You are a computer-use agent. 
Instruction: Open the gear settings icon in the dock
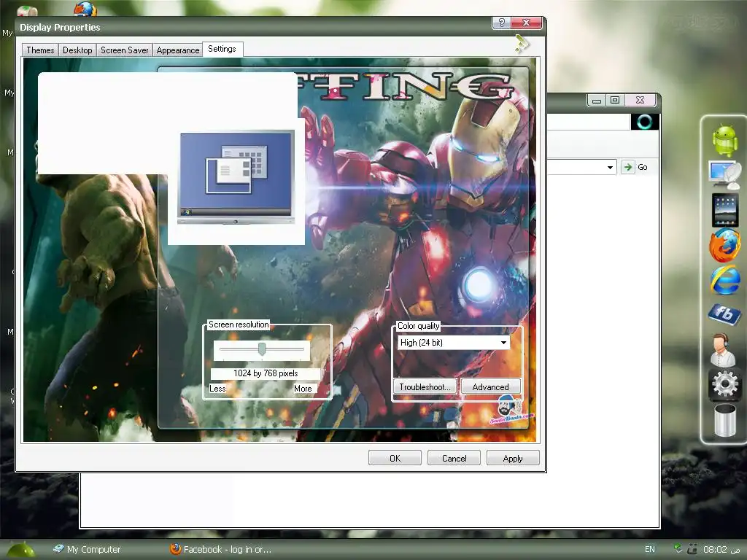pyautogui.click(x=724, y=384)
